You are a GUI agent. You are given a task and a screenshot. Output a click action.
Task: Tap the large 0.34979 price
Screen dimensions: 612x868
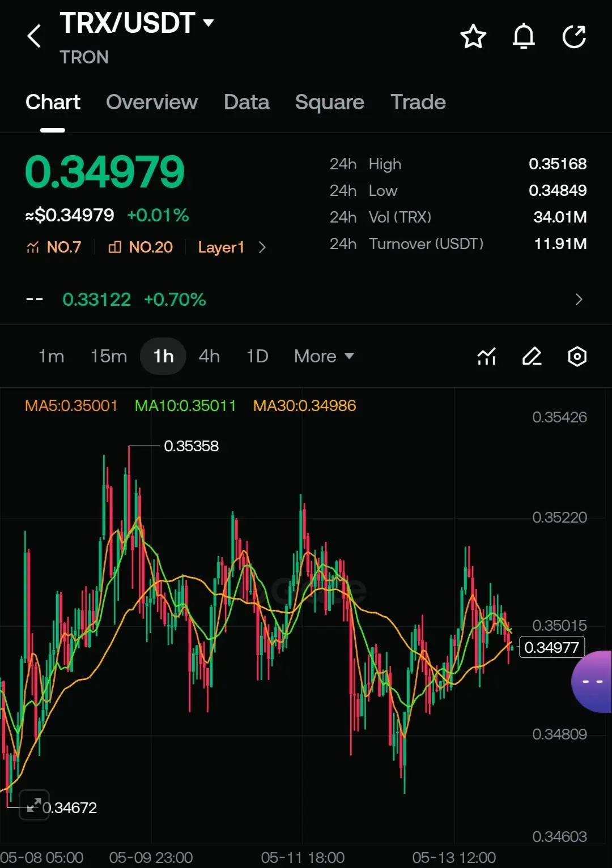[x=105, y=172]
